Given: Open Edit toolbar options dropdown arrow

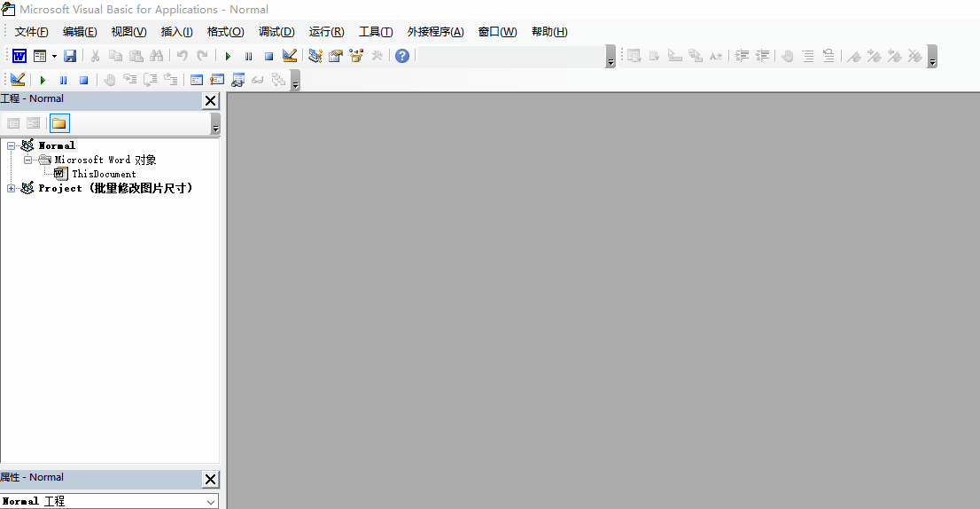Looking at the screenshot, I should click(932, 56).
